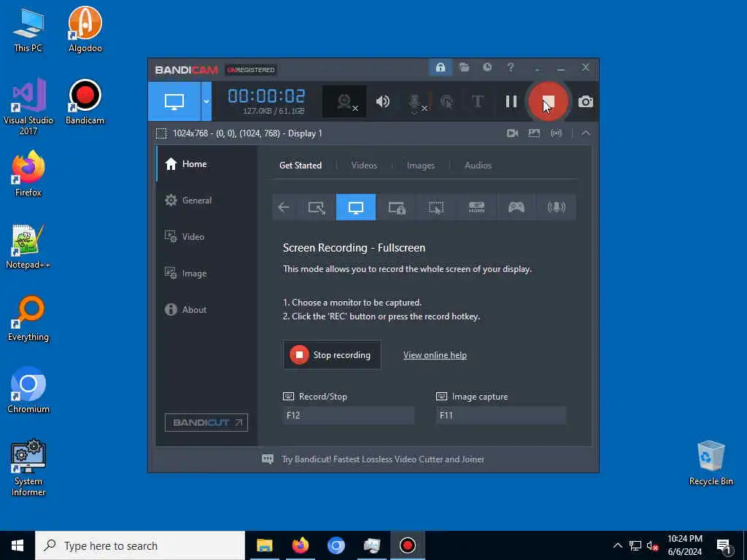Screen dimensions: 747x560
Task: Toggle the microphone icon
Action: point(415,102)
